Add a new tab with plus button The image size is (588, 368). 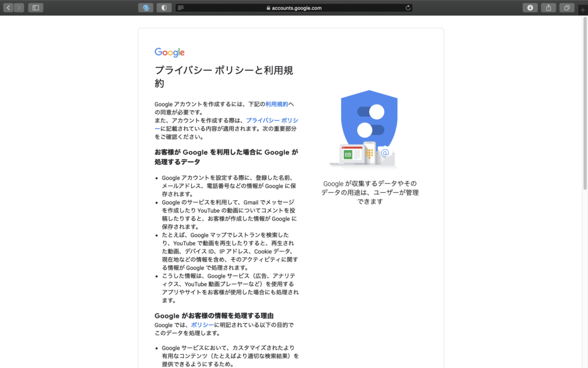coord(583,10)
